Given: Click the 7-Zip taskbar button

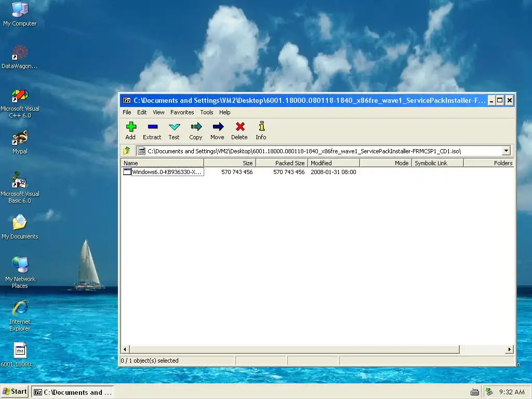Looking at the screenshot, I should pyautogui.click(x=73, y=392).
